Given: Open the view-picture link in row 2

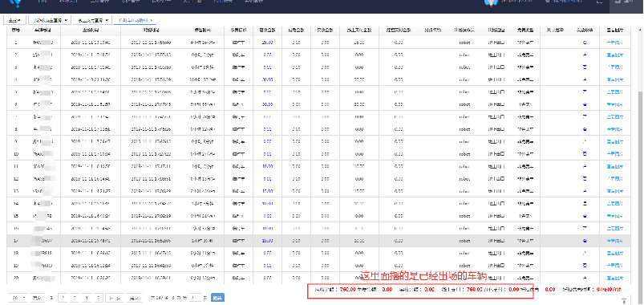Looking at the screenshot, I should click(x=614, y=55).
